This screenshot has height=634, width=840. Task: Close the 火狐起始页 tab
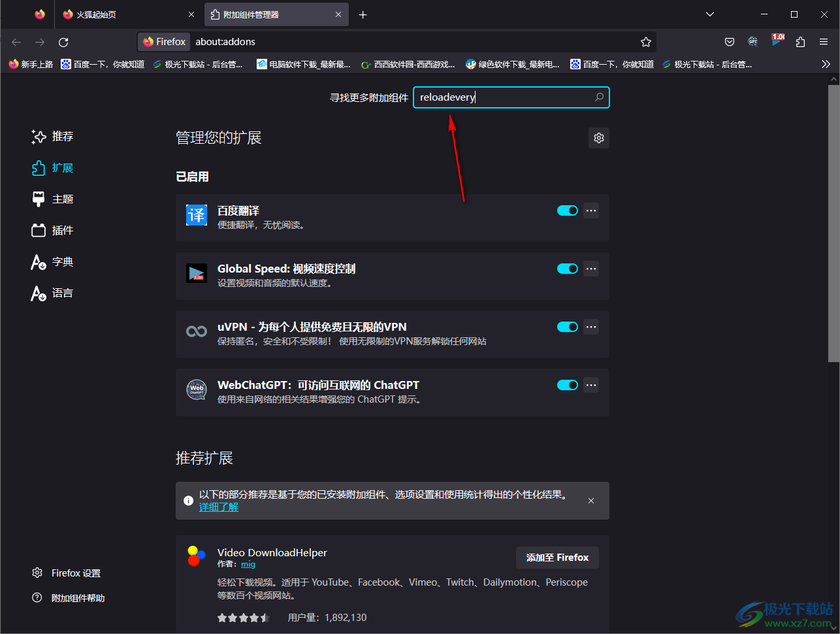[x=191, y=14]
